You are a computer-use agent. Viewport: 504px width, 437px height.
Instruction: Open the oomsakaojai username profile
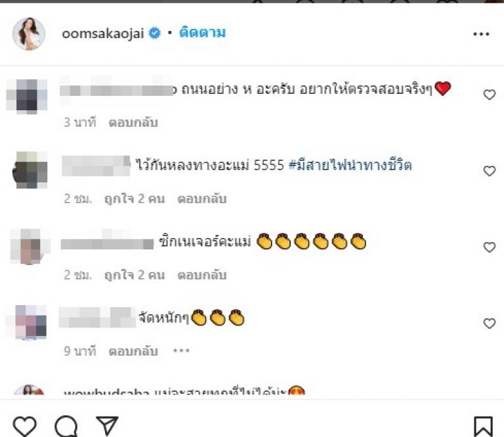(103, 33)
